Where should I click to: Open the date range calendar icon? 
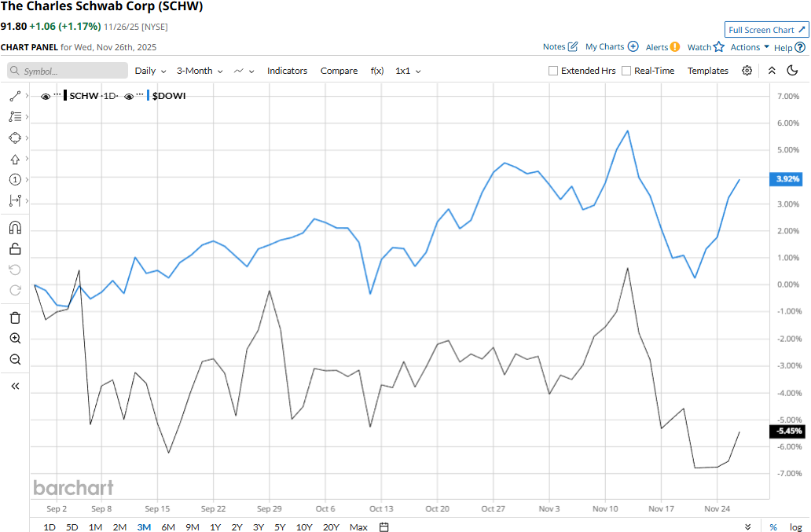(x=383, y=526)
